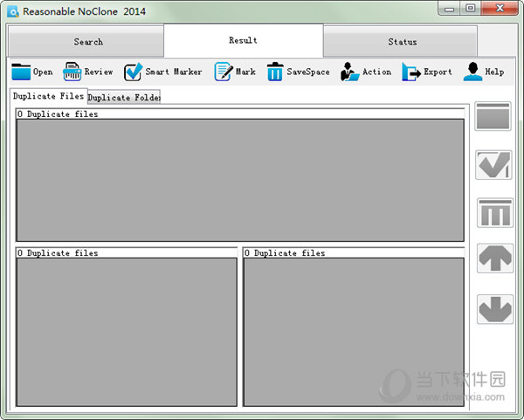Open the Status tab
The height and width of the screenshot is (420, 524).
pyautogui.click(x=400, y=42)
